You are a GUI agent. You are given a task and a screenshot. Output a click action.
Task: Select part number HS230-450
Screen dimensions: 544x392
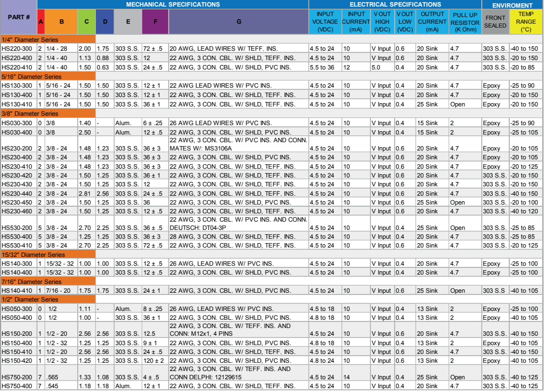pos(17,202)
